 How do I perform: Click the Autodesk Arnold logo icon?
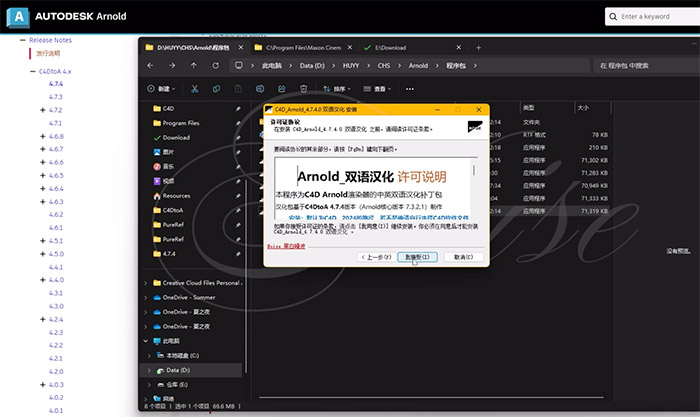pyautogui.click(x=18, y=17)
